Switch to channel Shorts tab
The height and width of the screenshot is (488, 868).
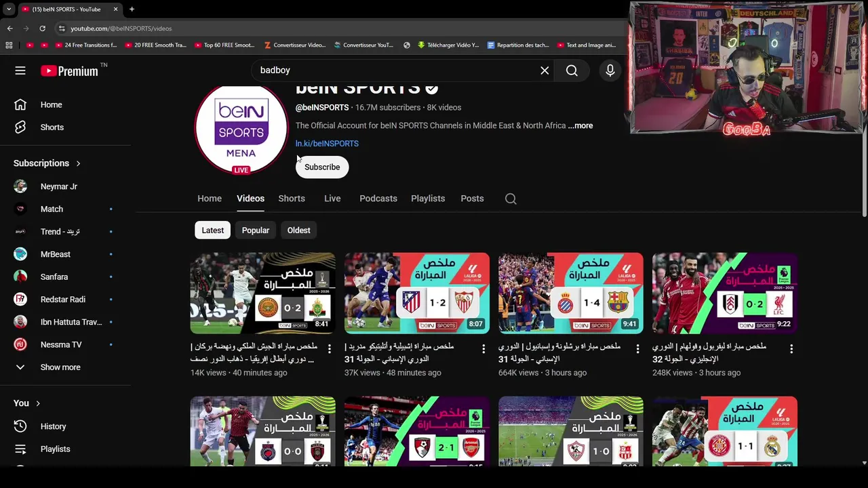(292, 199)
